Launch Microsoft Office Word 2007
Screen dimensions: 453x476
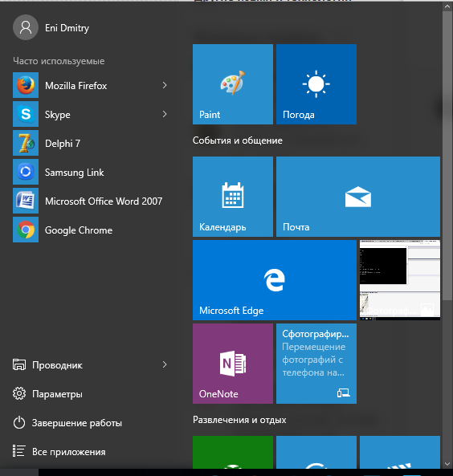point(90,201)
